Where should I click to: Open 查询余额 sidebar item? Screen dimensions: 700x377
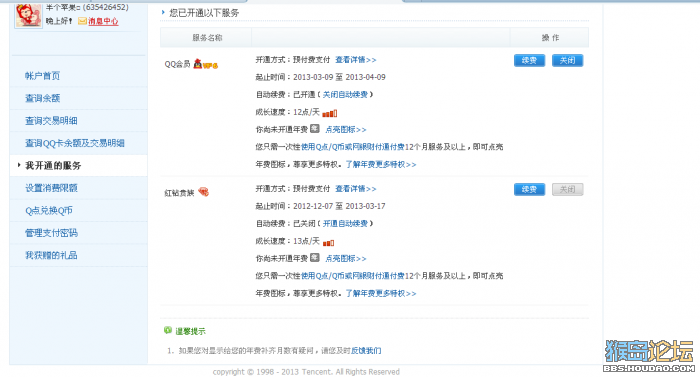(x=42, y=98)
